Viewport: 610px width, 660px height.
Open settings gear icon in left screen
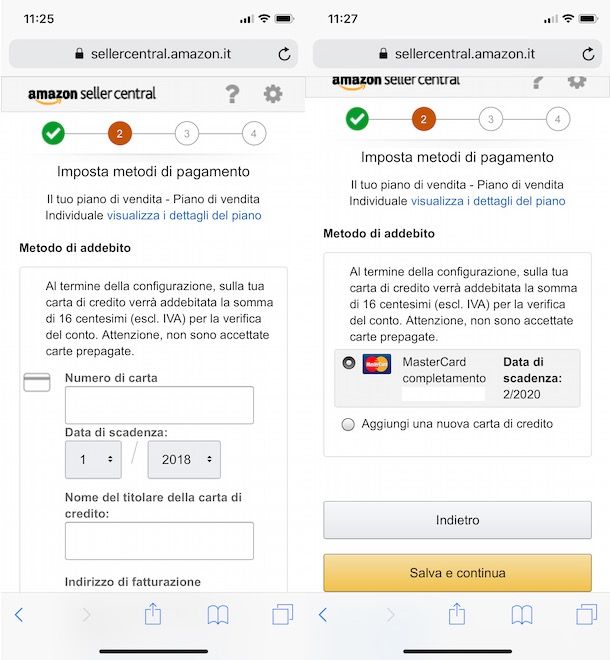click(273, 94)
